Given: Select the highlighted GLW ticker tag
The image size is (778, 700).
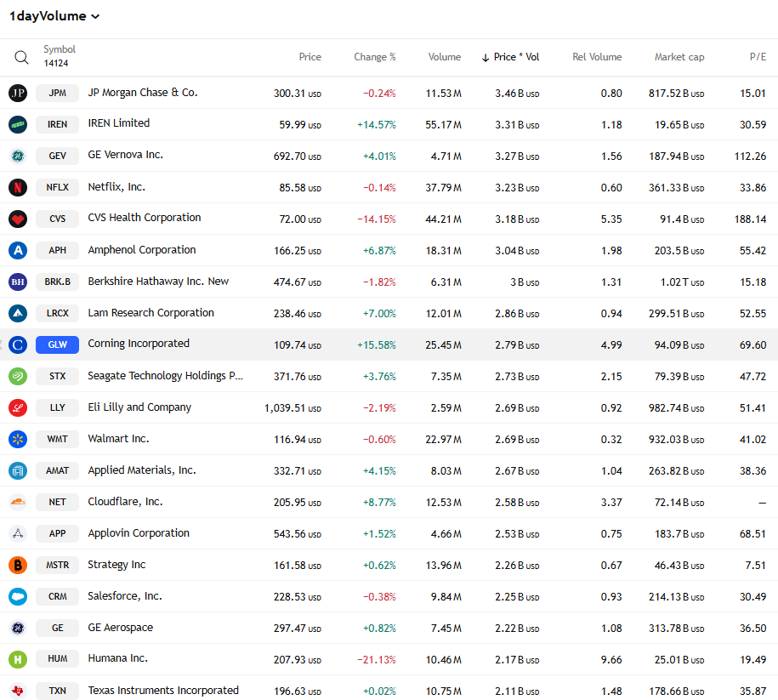Looking at the screenshot, I should pos(58,344).
